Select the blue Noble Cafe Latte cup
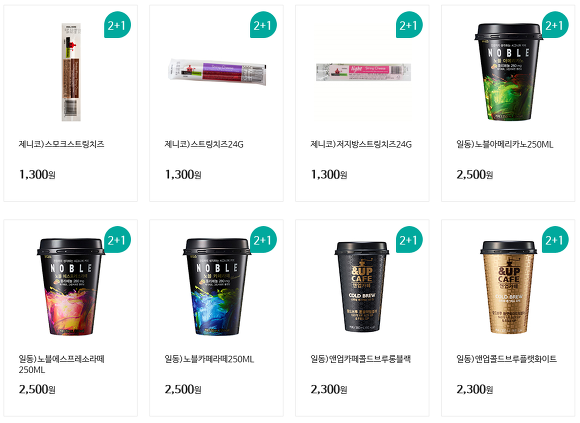 pyautogui.click(x=217, y=287)
